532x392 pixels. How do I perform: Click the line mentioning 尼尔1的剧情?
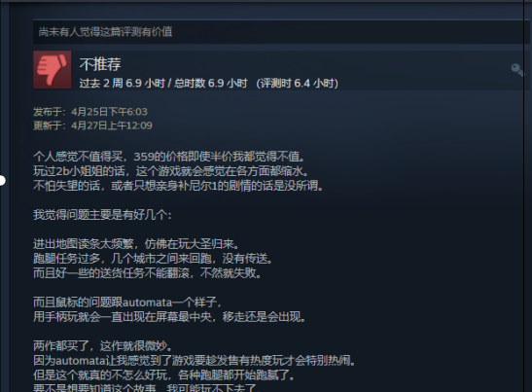tap(178, 186)
